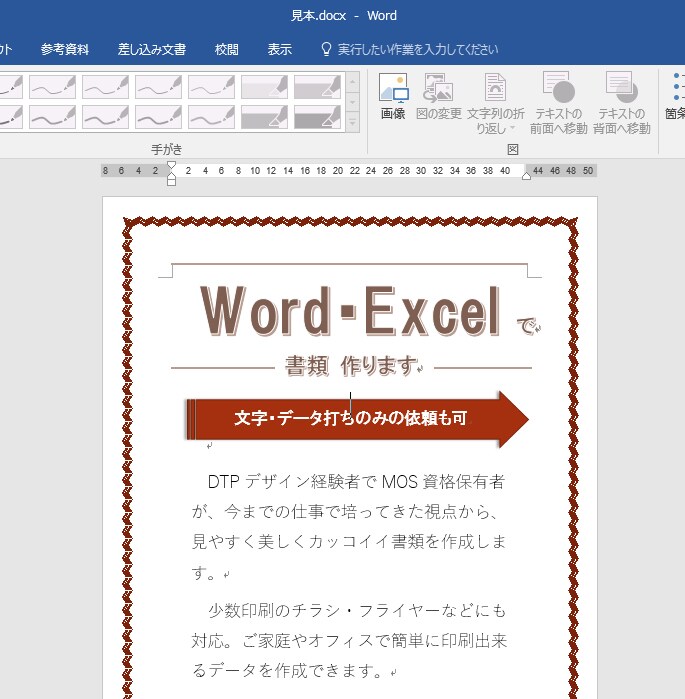This screenshot has width=685, height=699.
Task: Go to the 表示 tab
Action: [279, 49]
